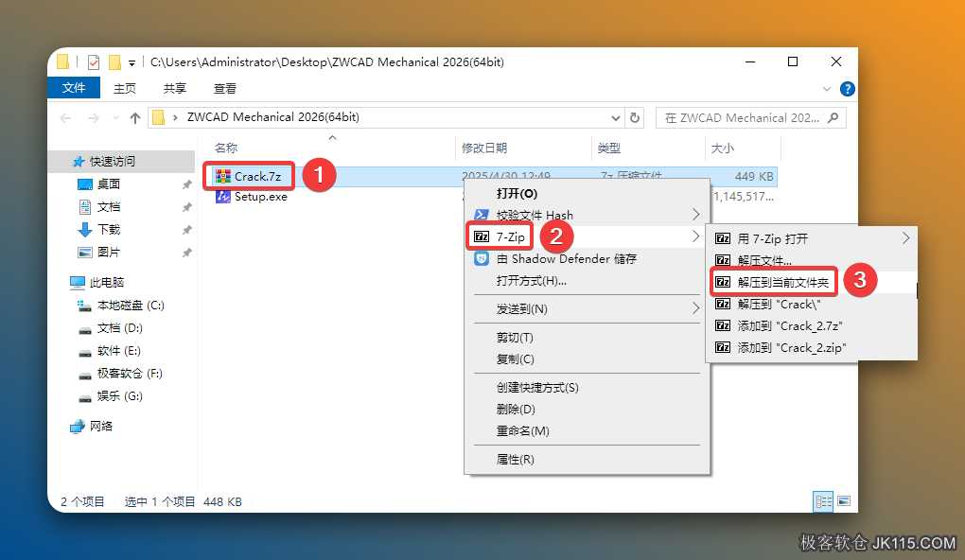Open recent locations dropdown arrow
This screenshot has width=965, height=560.
point(115,118)
